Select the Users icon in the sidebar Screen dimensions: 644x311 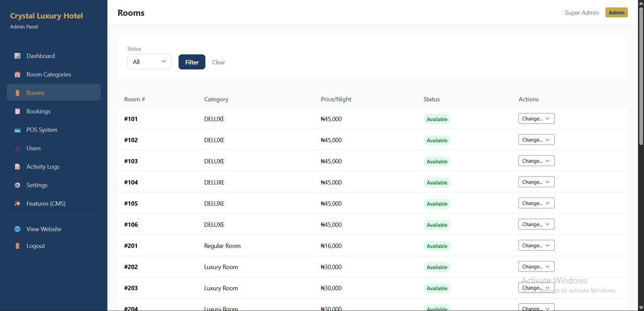(x=17, y=148)
